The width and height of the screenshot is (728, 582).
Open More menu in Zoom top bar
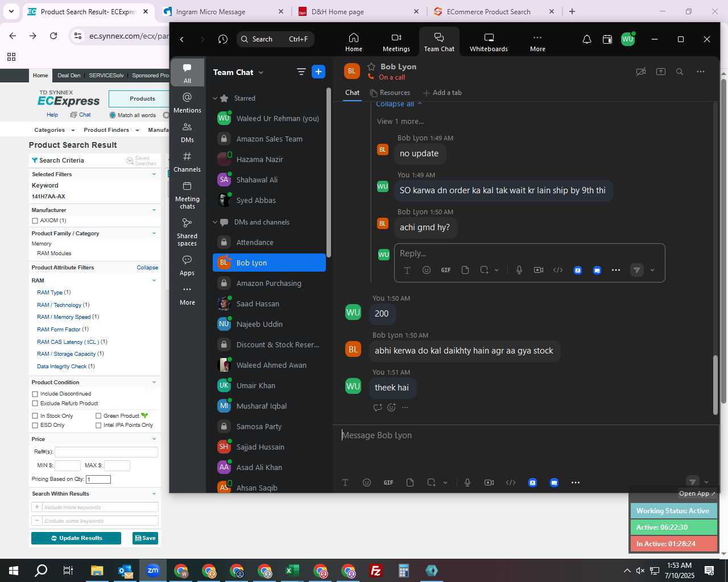(x=537, y=42)
